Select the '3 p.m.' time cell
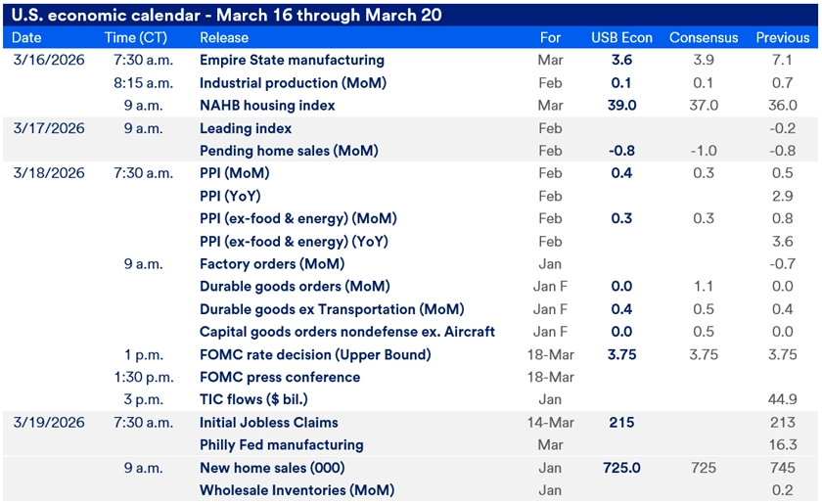This screenshot has width=822, height=504. point(143,399)
